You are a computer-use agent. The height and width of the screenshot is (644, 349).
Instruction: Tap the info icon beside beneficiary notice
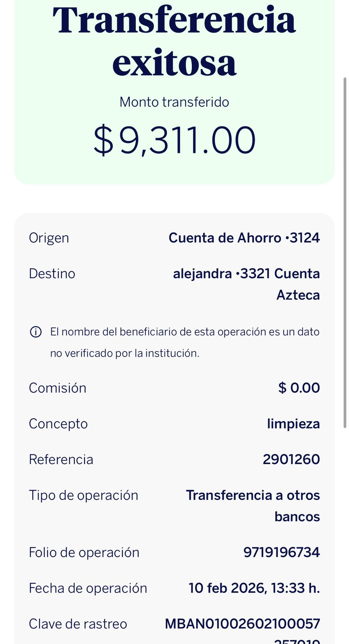pyautogui.click(x=36, y=332)
